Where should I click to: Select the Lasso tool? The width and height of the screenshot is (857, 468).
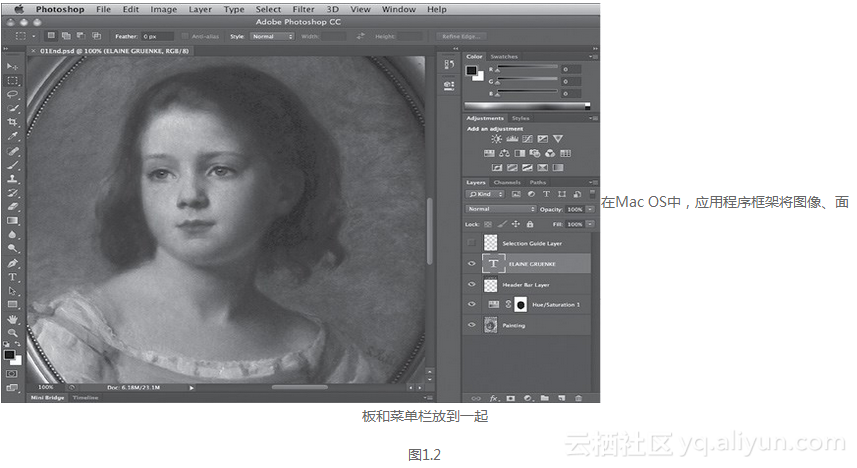(12, 95)
